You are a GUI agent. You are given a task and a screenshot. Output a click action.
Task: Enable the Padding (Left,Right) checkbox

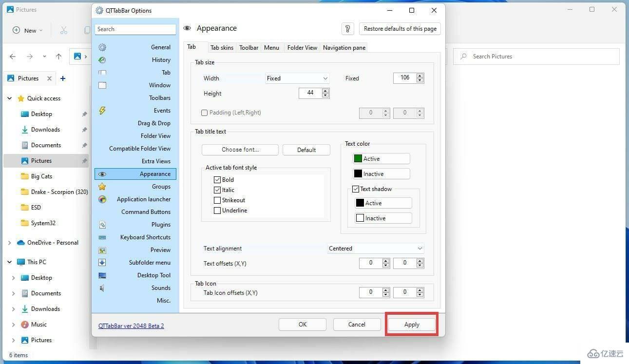pos(205,113)
